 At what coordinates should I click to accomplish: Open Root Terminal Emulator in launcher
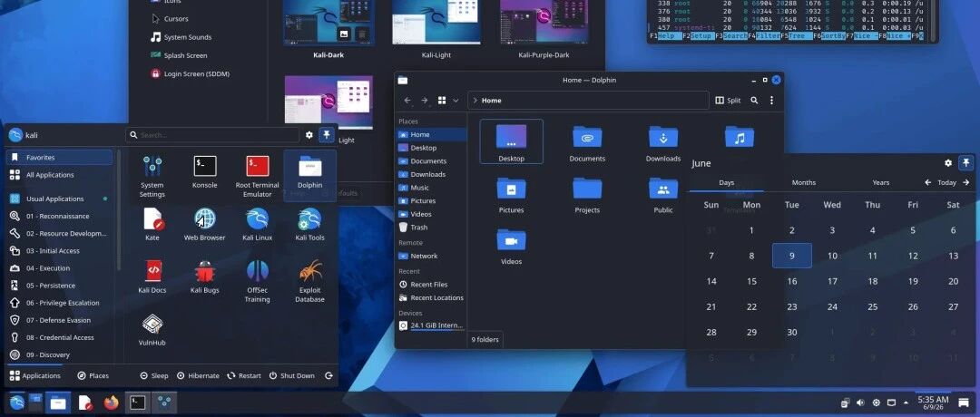pos(257,176)
